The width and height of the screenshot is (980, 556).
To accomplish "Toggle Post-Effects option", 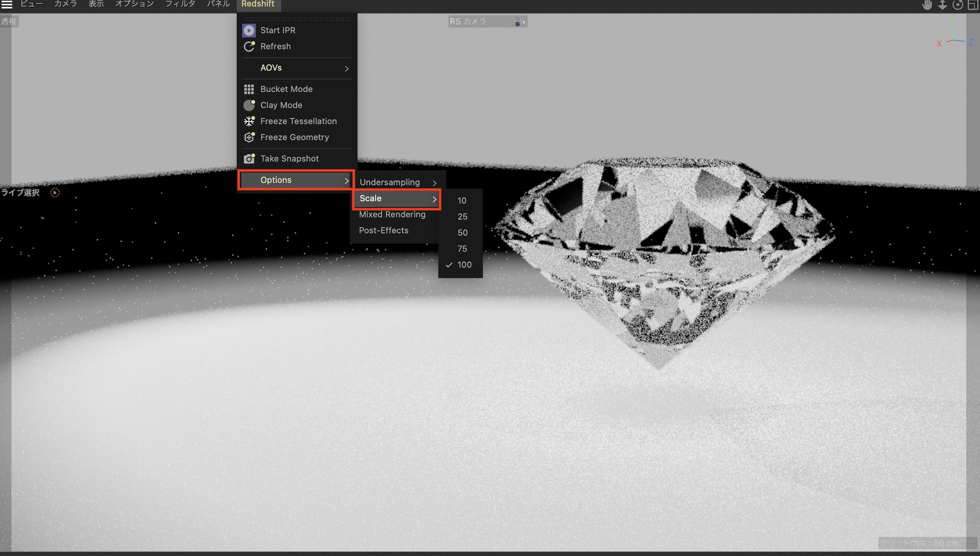I will point(383,231).
